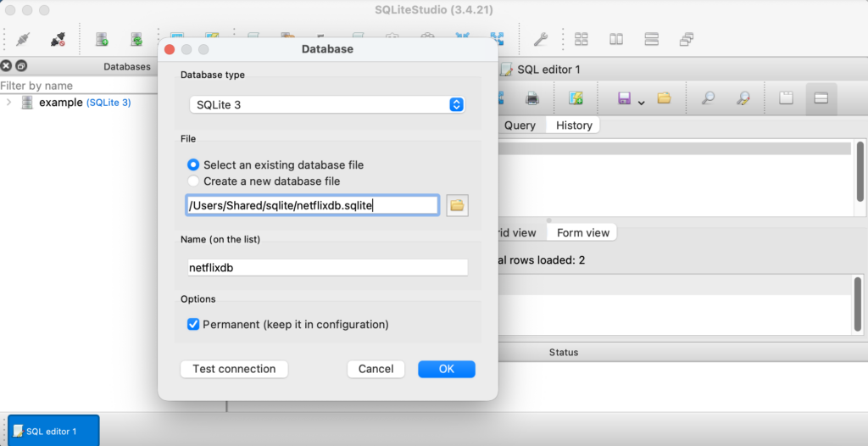Viewport: 868px width, 446px height.
Task: Load SQL from file folder icon
Action: (665, 98)
